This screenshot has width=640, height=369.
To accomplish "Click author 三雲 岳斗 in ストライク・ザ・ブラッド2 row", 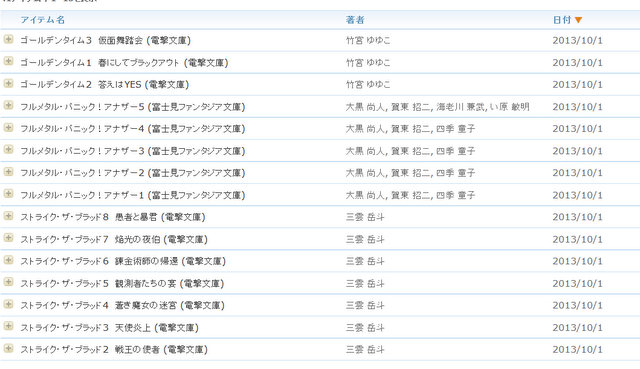I will [x=365, y=349].
